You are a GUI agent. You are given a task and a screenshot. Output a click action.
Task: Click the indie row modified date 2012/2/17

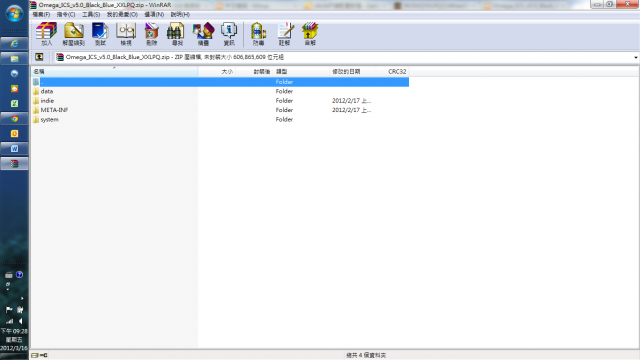click(x=351, y=101)
